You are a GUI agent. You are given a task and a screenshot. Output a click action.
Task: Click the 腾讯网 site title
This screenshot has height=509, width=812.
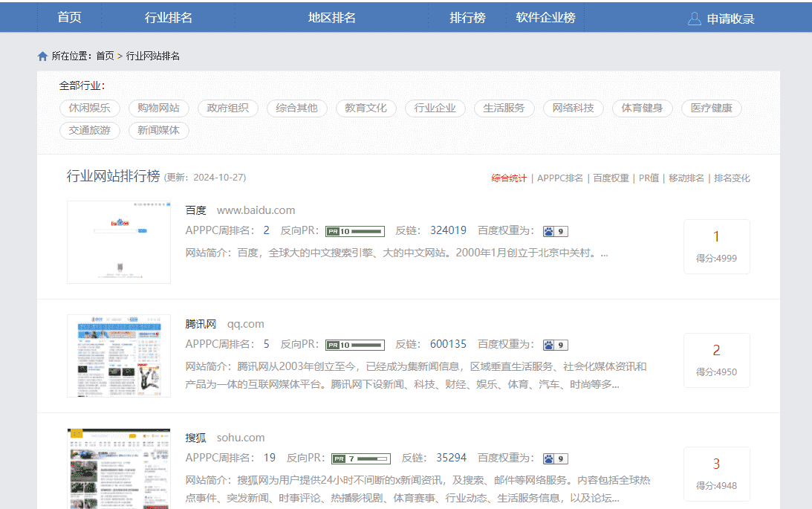click(x=201, y=324)
